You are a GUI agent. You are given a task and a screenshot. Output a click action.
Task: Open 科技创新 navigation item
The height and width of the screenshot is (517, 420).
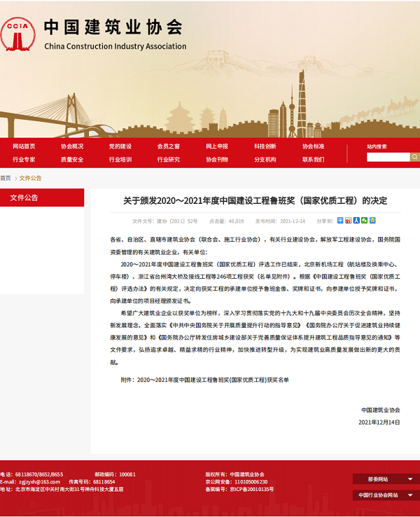[265, 146]
